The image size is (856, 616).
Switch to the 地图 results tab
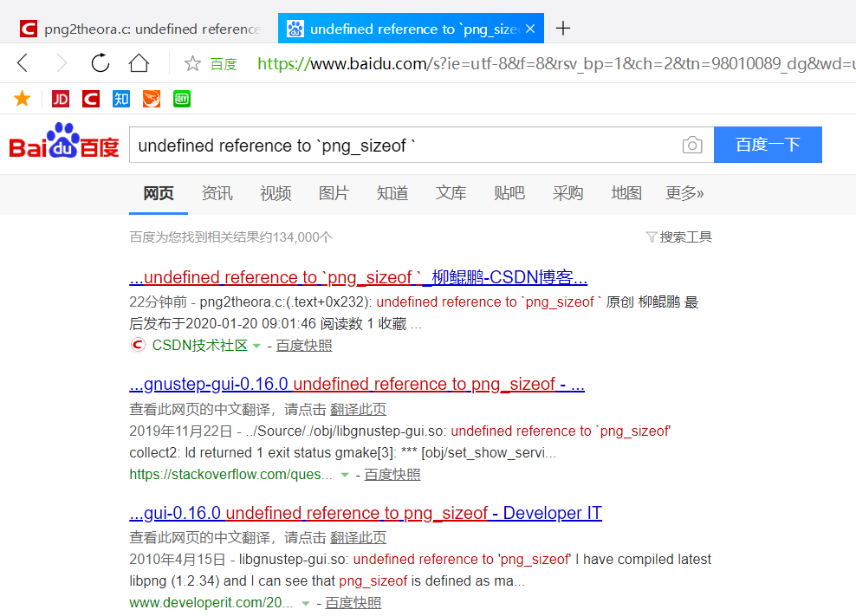coord(626,193)
